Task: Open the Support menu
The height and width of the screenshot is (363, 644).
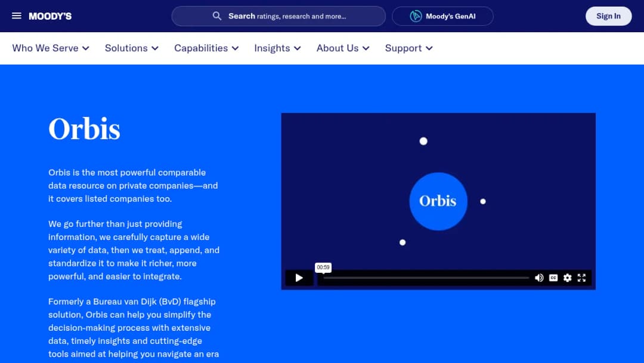Action: point(408,48)
